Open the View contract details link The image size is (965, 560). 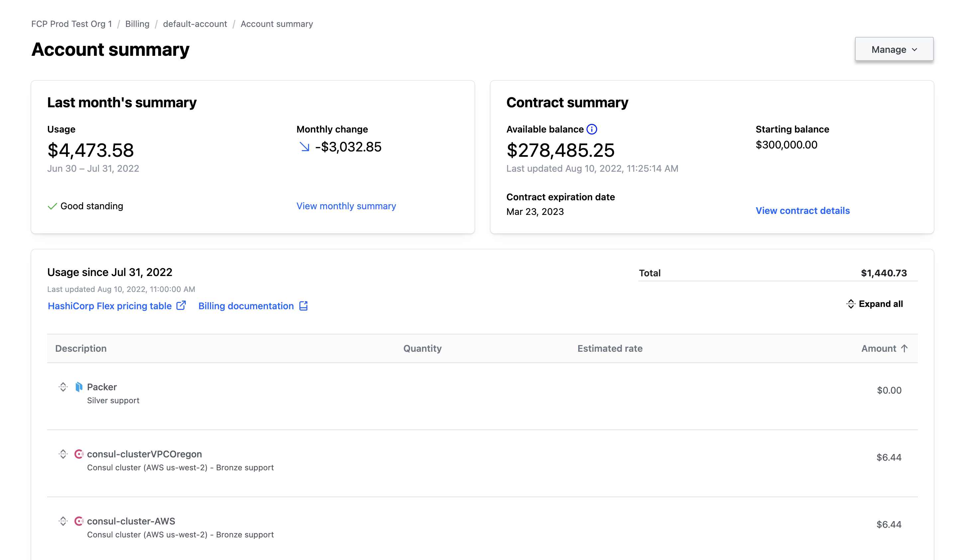803,211
